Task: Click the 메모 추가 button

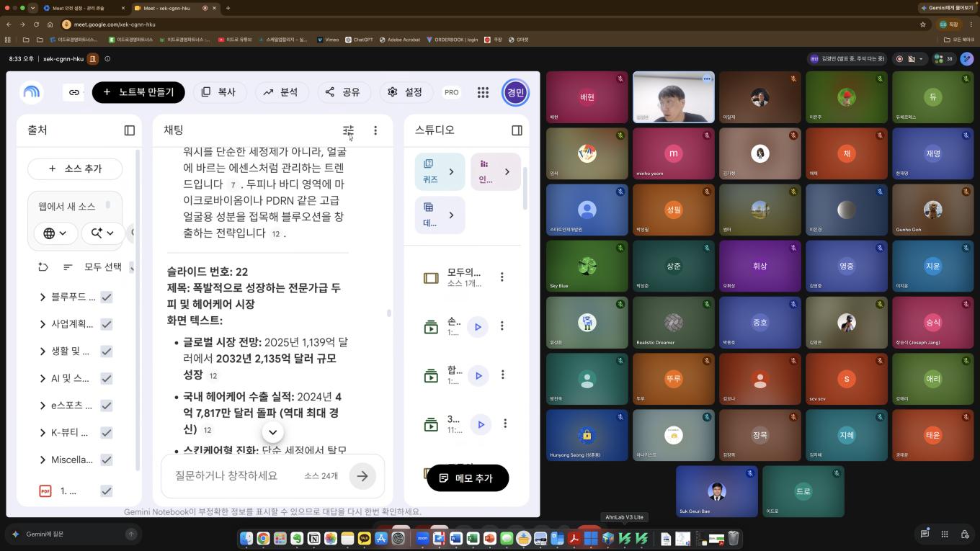Action: click(468, 478)
